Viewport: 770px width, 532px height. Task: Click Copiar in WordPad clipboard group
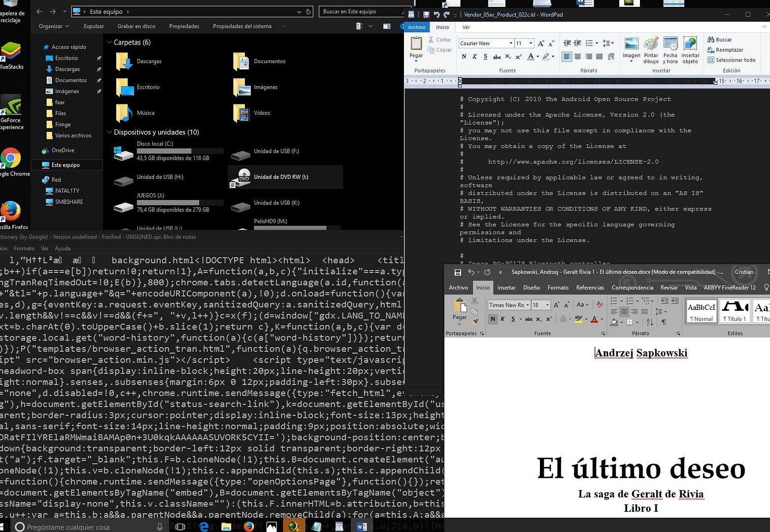pos(439,50)
